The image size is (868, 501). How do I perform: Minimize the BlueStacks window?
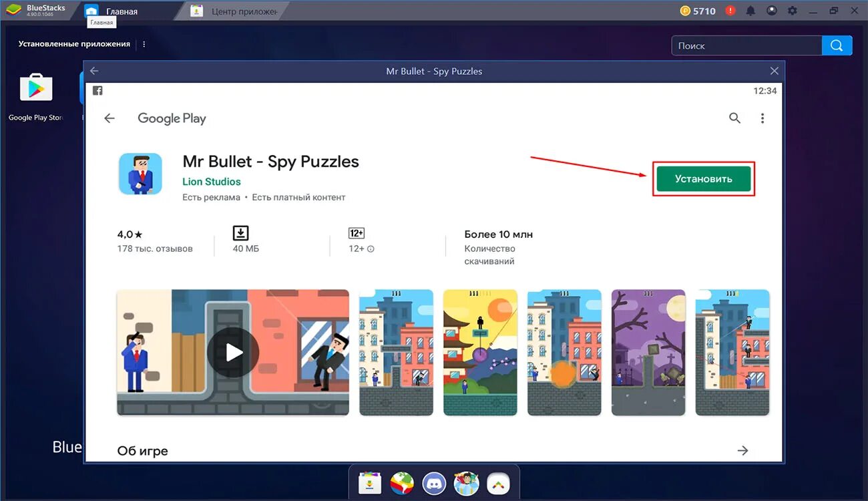click(x=813, y=11)
